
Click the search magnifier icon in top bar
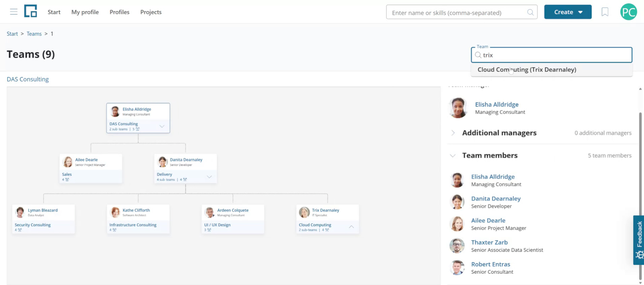point(530,12)
